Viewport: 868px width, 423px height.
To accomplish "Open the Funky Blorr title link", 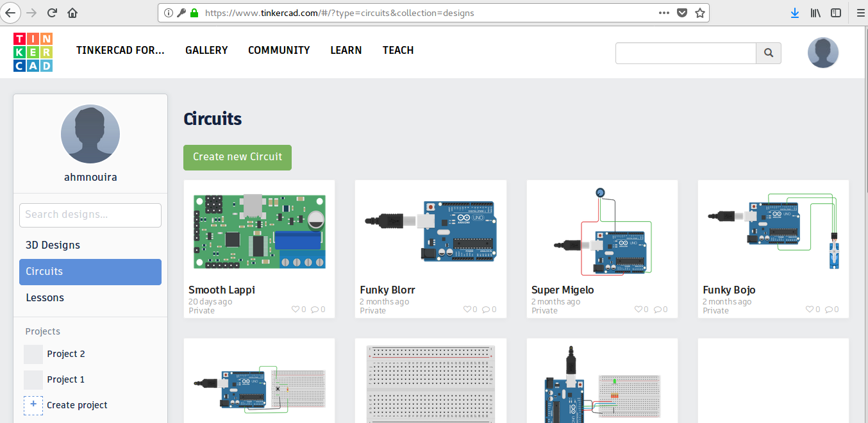I will 388,290.
